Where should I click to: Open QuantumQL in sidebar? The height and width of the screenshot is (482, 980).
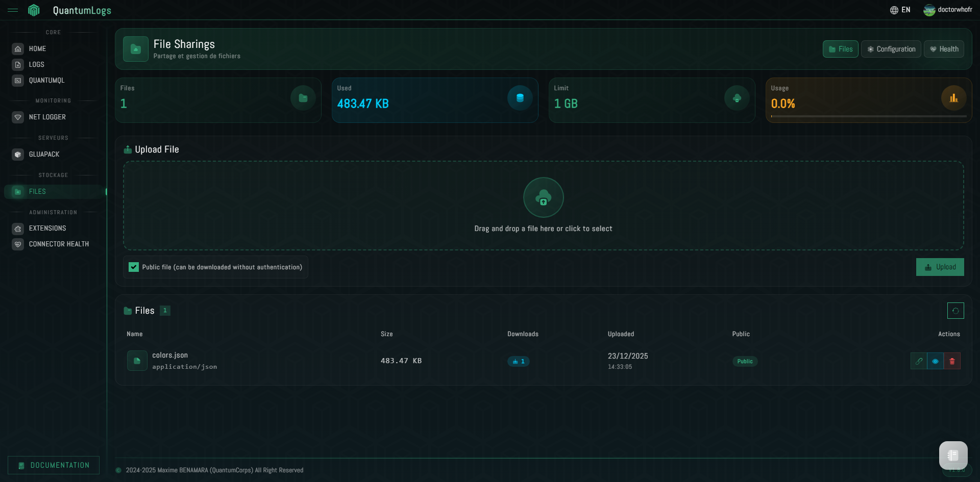54,81
